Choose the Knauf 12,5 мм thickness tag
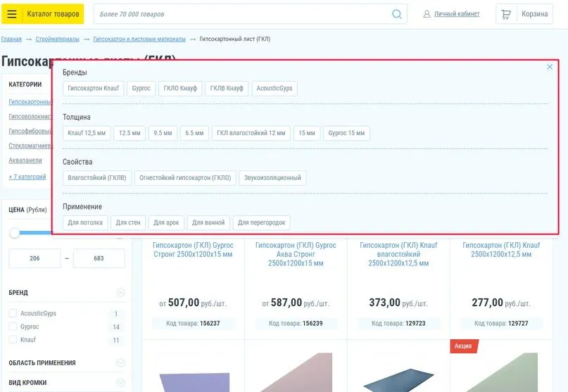The image size is (568, 392). pyautogui.click(x=86, y=133)
